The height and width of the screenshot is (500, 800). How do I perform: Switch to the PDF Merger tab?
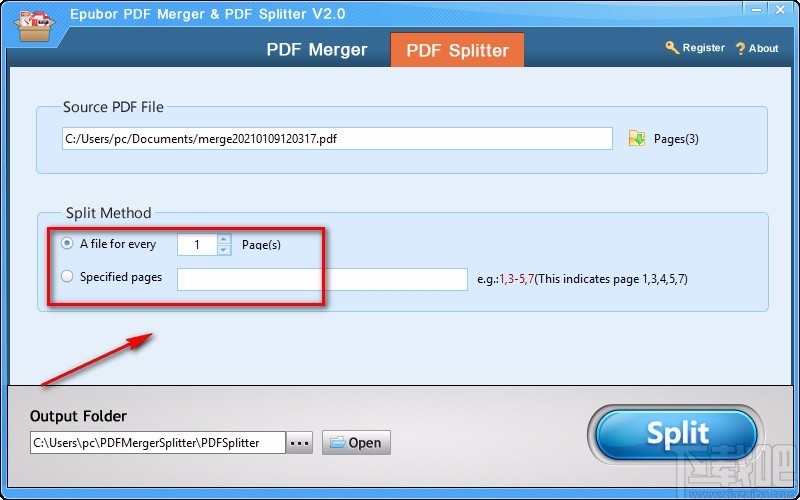coord(317,49)
